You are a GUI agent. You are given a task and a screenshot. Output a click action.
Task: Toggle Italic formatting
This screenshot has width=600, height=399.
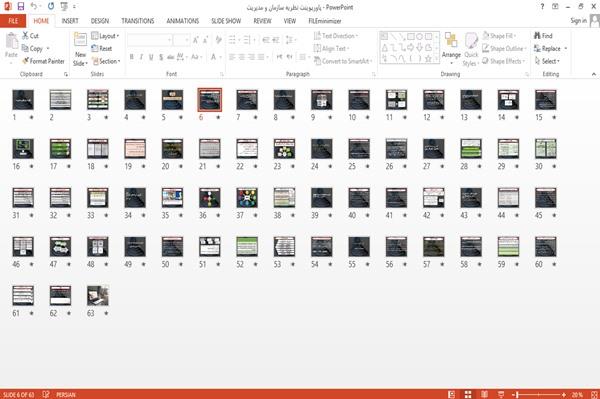pyautogui.click(x=141, y=57)
